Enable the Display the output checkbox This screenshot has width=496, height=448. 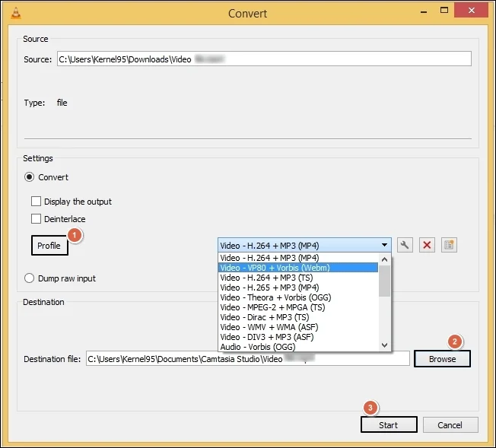(x=36, y=202)
